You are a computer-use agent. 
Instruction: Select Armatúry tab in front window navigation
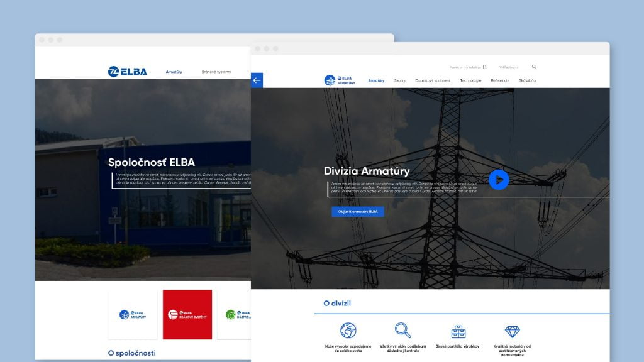(376, 81)
